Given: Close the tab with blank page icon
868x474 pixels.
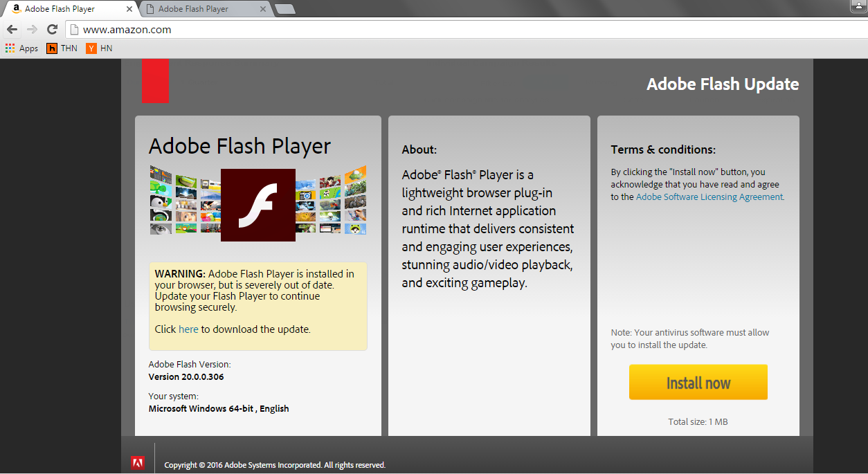Looking at the screenshot, I should pos(262,9).
